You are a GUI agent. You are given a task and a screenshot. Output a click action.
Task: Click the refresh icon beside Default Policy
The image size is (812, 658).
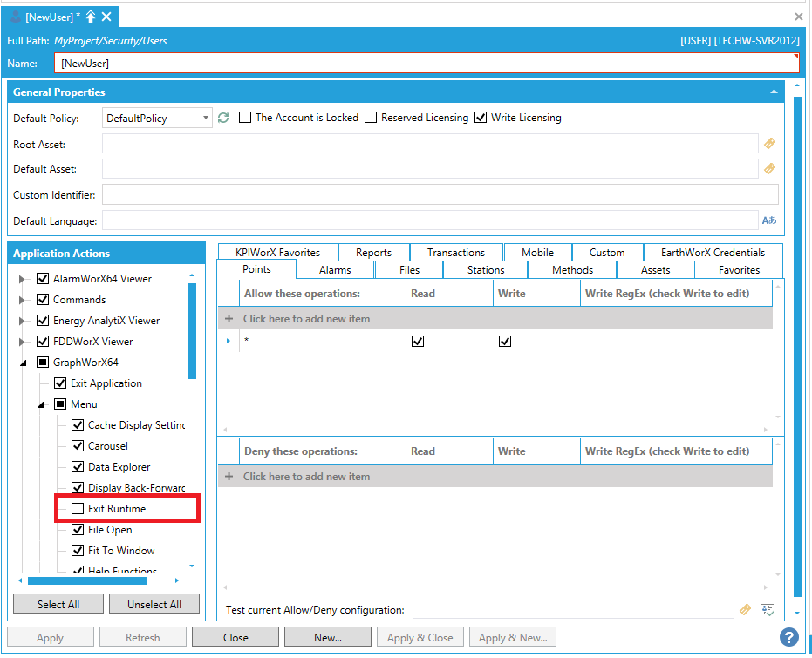[223, 118]
